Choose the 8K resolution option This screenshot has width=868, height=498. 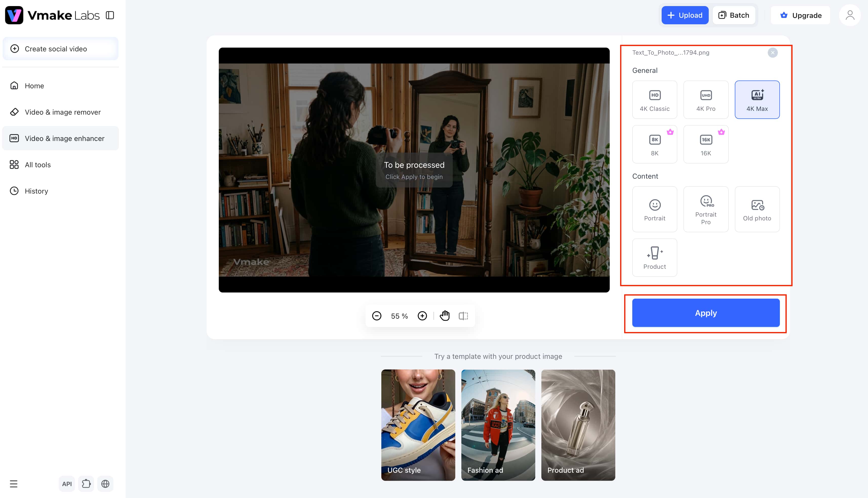655,144
